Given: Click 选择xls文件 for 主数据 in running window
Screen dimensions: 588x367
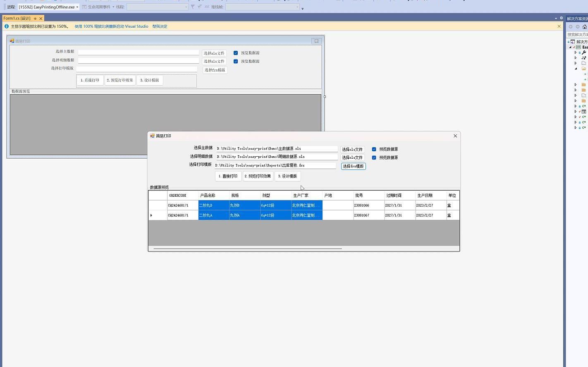Looking at the screenshot, I should pyautogui.click(x=352, y=150).
